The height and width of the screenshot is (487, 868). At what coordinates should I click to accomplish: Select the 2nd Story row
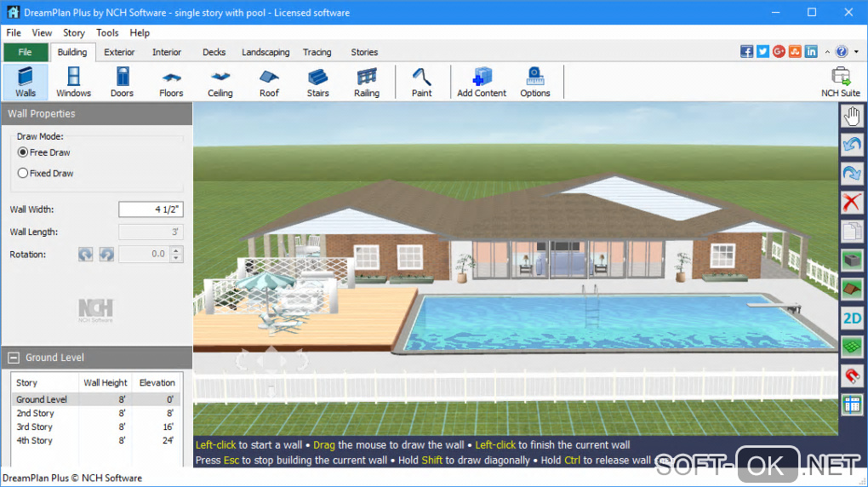[96, 413]
